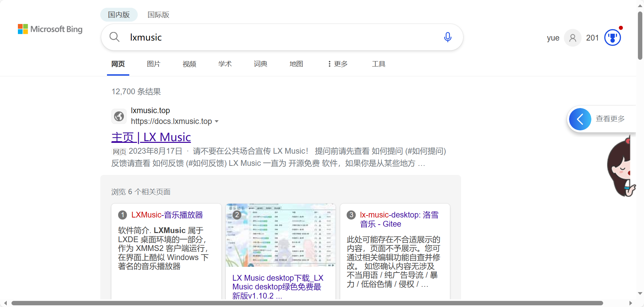Expand the 更多 menu
The height and width of the screenshot is (307, 644).
click(338, 64)
